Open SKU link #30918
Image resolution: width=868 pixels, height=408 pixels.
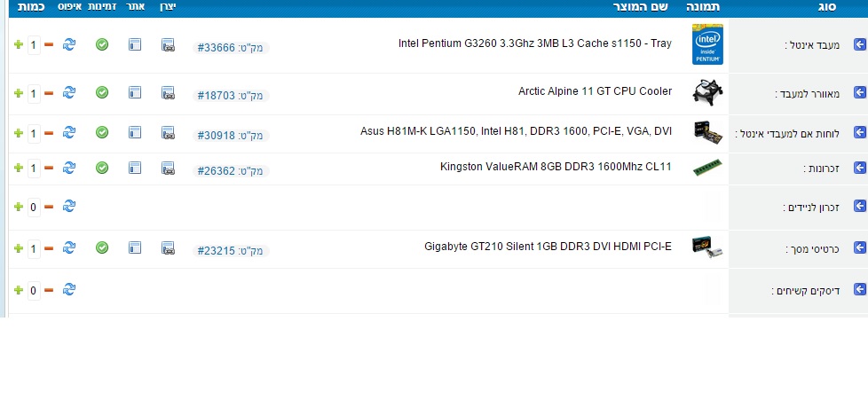click(216, 135)
